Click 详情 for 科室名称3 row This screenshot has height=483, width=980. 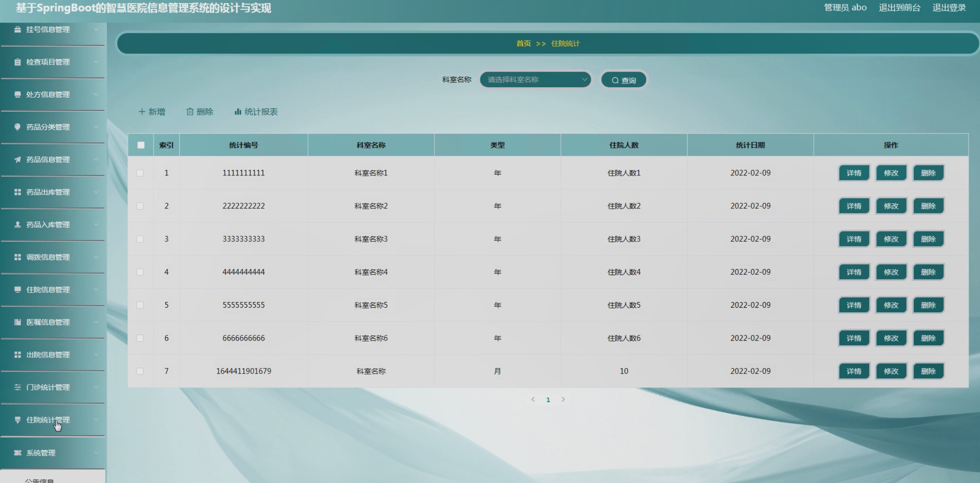click(x=854, y=239)
